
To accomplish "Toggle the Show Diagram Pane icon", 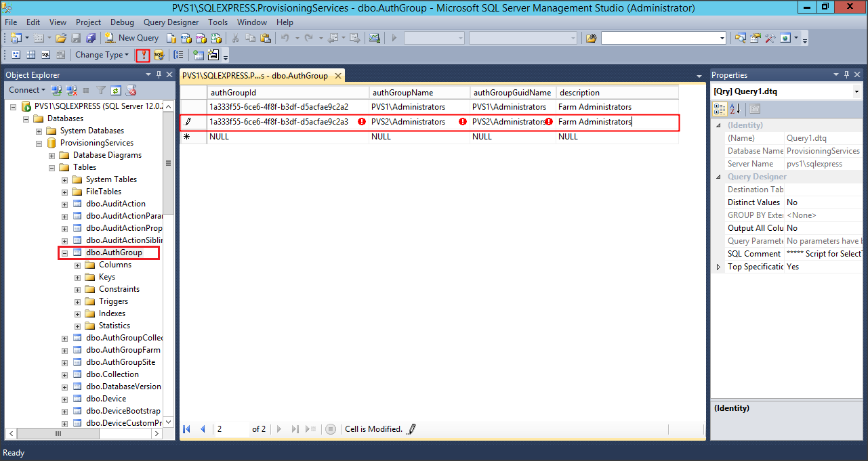I will [x=16, y=55].
